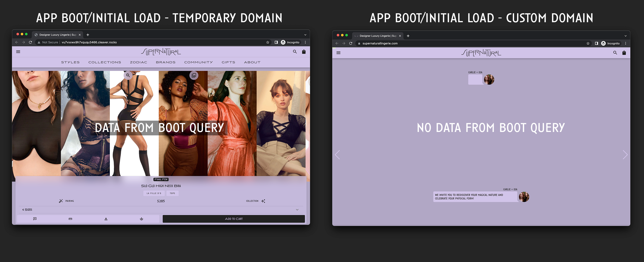The image size is (644, 262).
Task: Click the Add to Cart button
Action: tap(234, 219)
